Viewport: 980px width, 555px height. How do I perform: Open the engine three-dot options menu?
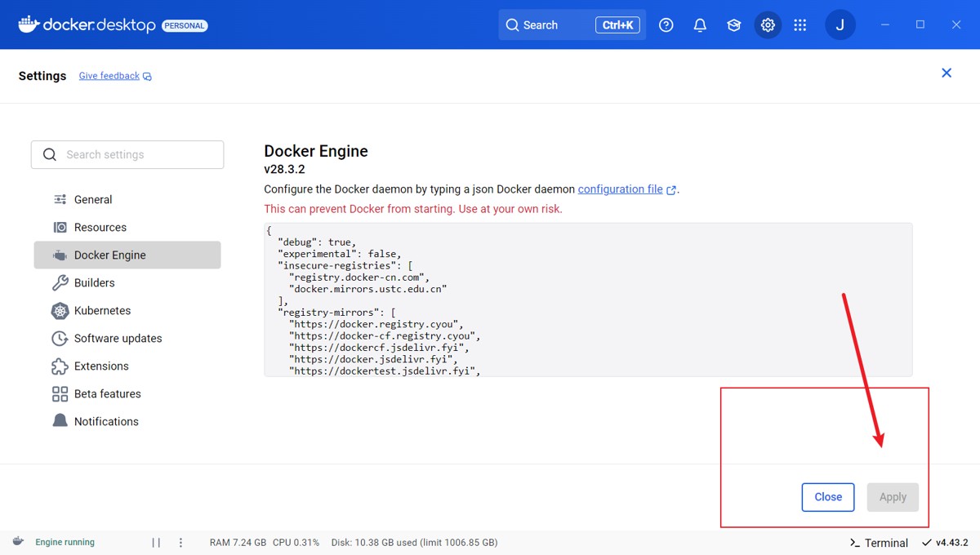[181, 543]
